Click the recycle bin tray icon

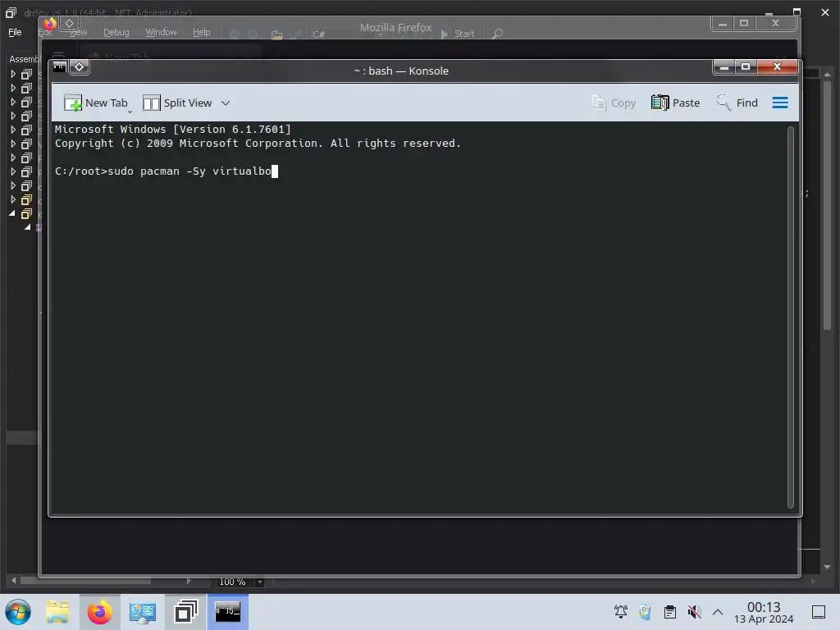click(x=646, y=612)
